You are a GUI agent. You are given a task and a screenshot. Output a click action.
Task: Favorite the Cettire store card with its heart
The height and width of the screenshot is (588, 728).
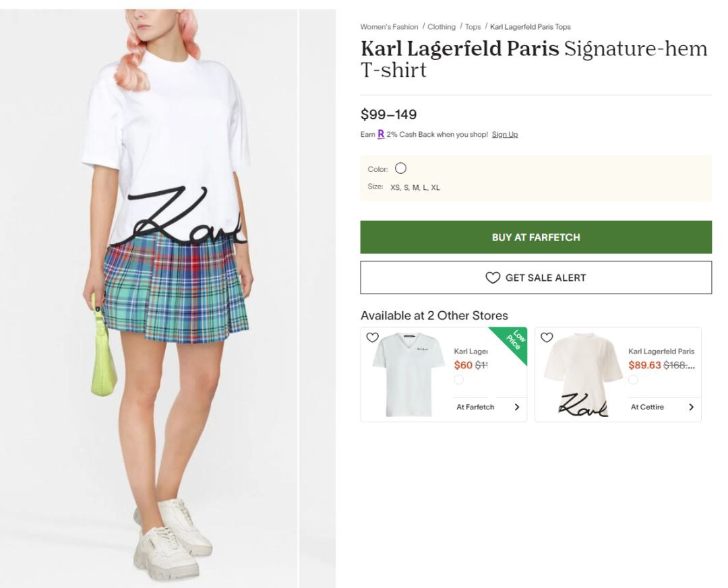pyautogui.click(x=547, y=337)
